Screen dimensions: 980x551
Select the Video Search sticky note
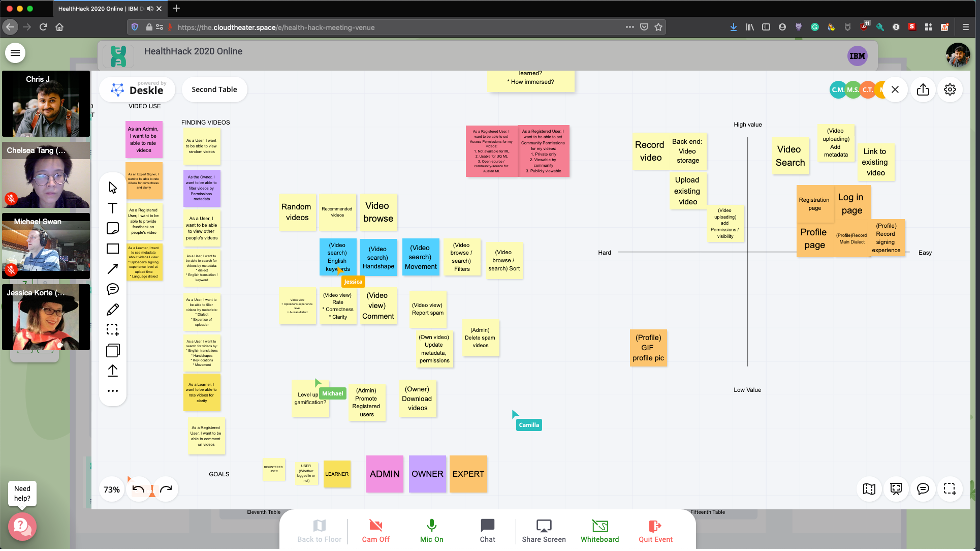(790, 156)
